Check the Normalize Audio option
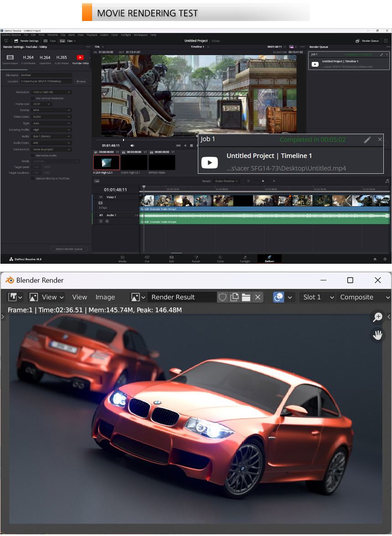The height and width of the screenshot is (536, 392). click(32, 155)
